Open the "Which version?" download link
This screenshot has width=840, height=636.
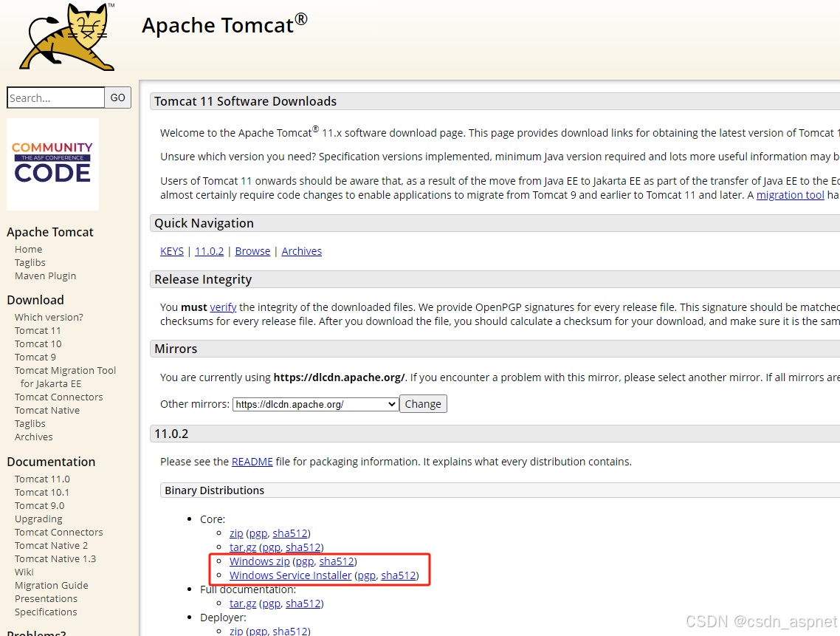(x=49, y=318)
